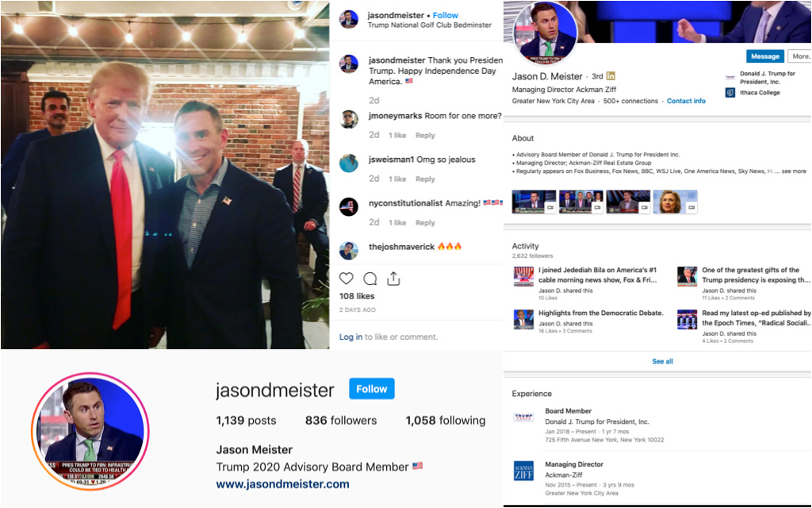Open the jasondmeister profile story picture

click(90, 431)
